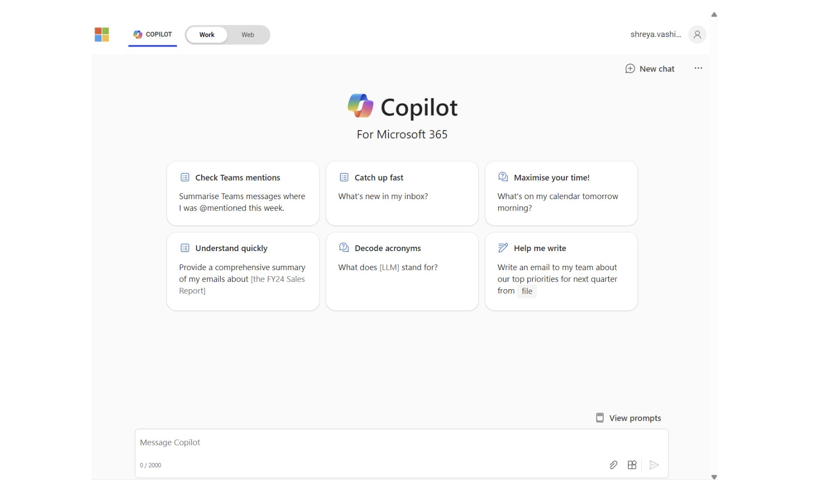The height and width of the screenshot is (504, 822).
Task: Click the Microsoft logo icon
Action: point(102,34)
